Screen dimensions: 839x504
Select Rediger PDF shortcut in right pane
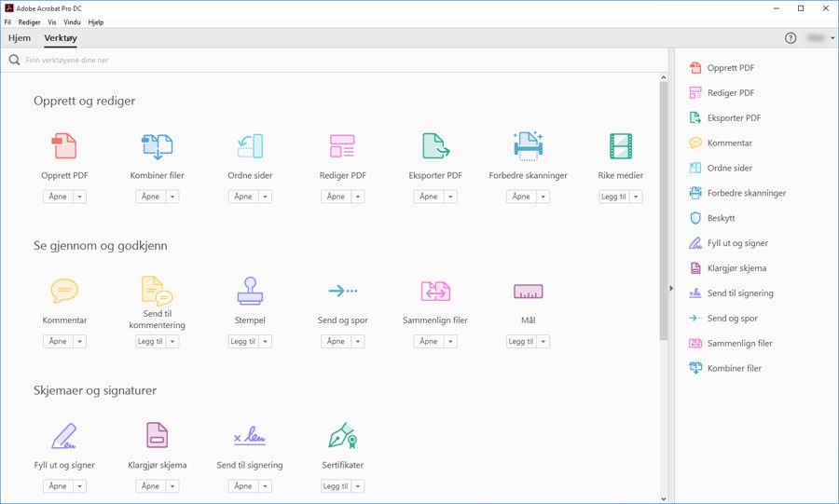pyautogui.click(x=722, y=93)
